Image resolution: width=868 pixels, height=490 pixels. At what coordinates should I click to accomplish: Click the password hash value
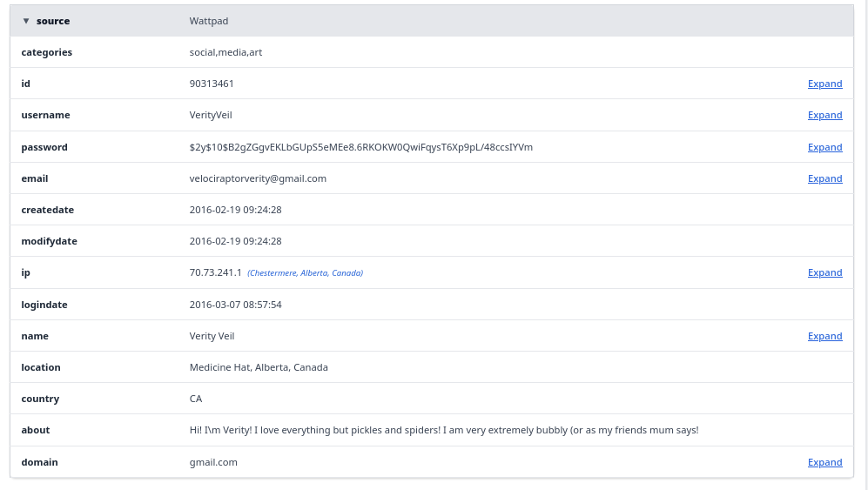pyautogui.click(x=360, y=148)
